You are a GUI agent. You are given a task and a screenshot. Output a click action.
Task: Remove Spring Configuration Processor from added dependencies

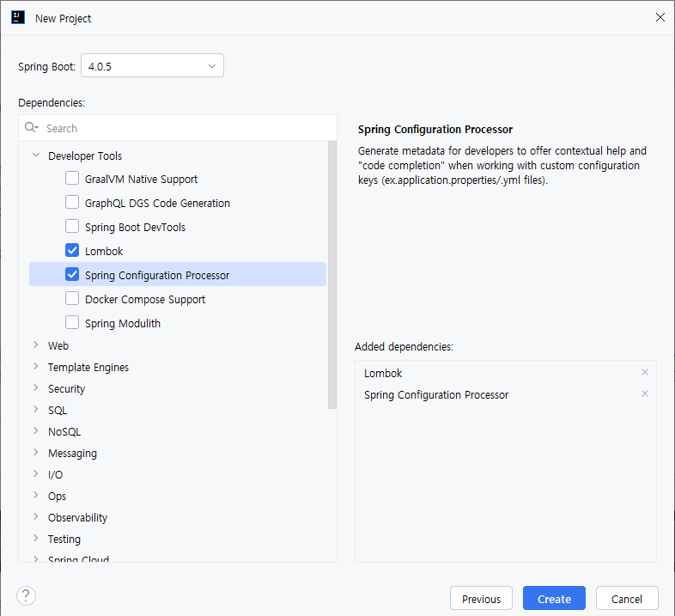(644, 393)
